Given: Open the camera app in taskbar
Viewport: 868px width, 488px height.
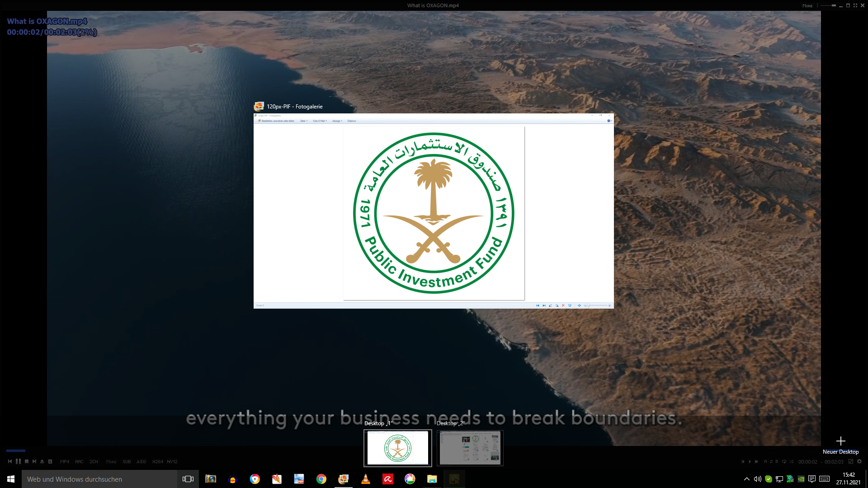Looking at the screenshot, I should coord(211,479).
